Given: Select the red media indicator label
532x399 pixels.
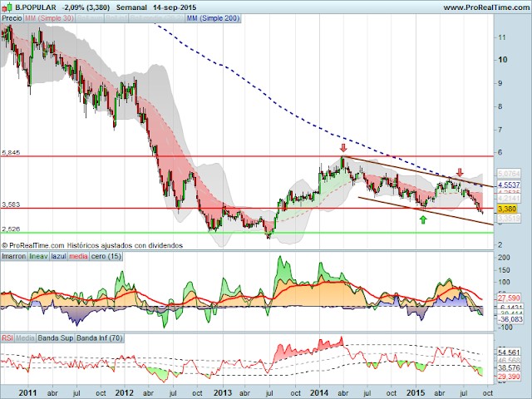Looking at the screenshot, I should click(x=78, y=256).
